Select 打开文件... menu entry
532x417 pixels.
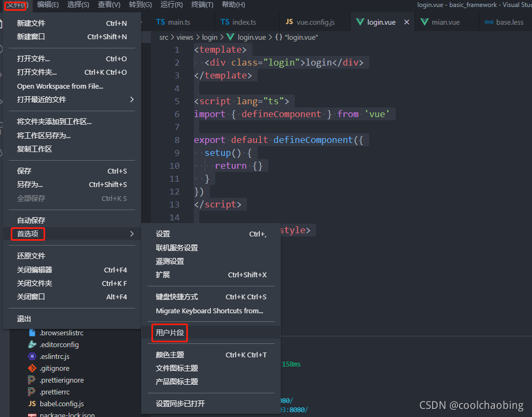tap(72, 59)
